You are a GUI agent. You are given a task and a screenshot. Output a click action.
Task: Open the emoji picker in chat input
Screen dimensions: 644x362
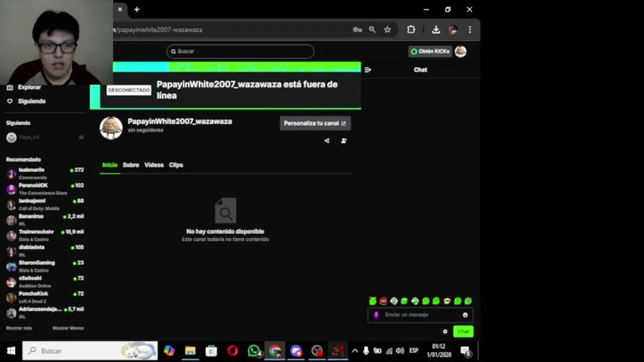pos(465,315)
